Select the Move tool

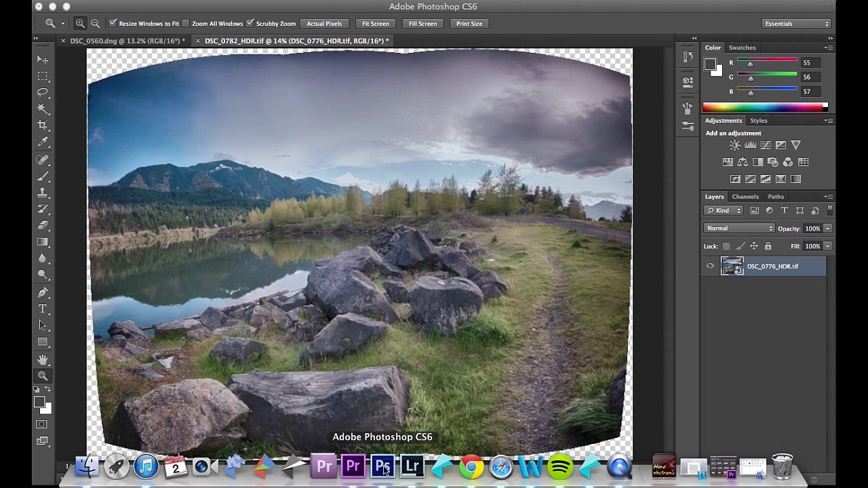click(x=43, y=60)
